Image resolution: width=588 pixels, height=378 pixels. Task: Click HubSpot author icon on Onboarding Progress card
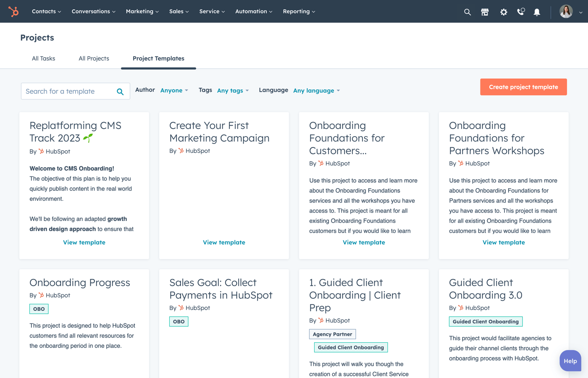click(x=41, y=295)
